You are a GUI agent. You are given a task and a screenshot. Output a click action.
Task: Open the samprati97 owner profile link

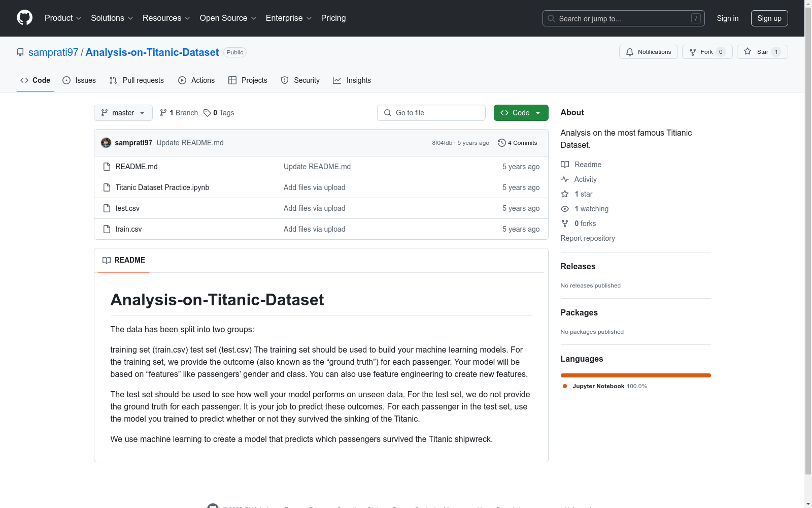[53, 52]
